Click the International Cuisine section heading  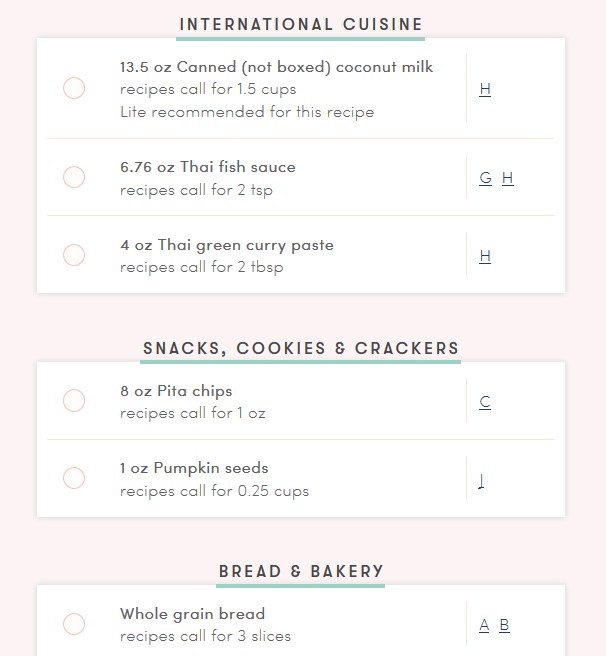point(301,25)
